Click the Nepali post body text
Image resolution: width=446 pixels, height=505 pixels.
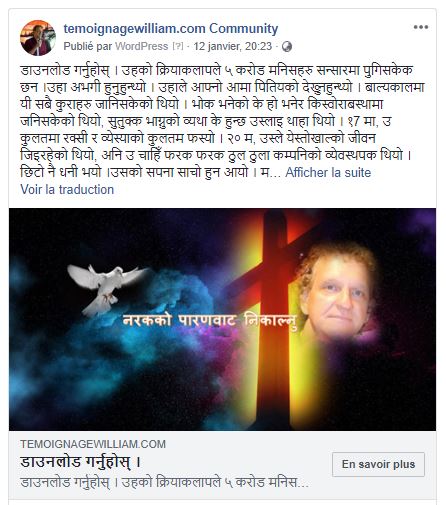pyautogui.click(x=222, y=121)
